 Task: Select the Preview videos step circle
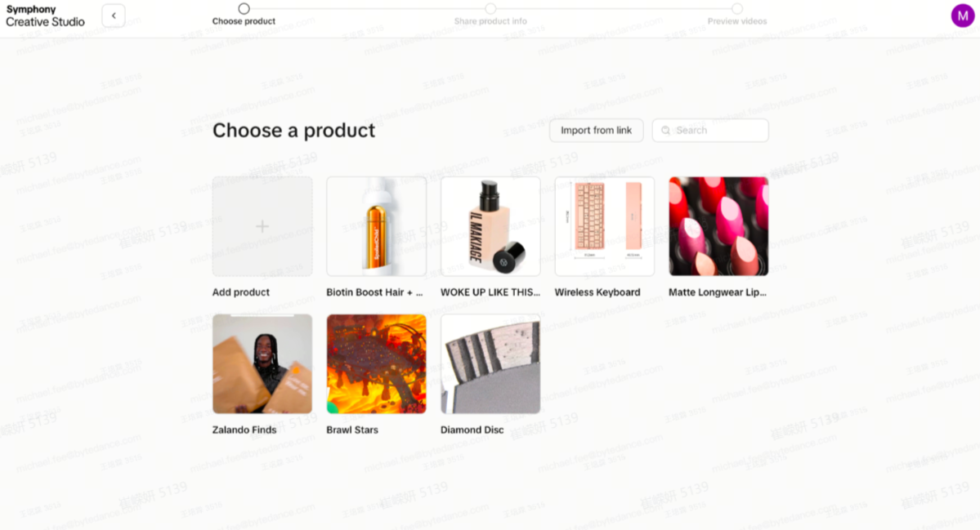(x=737, y=9)
